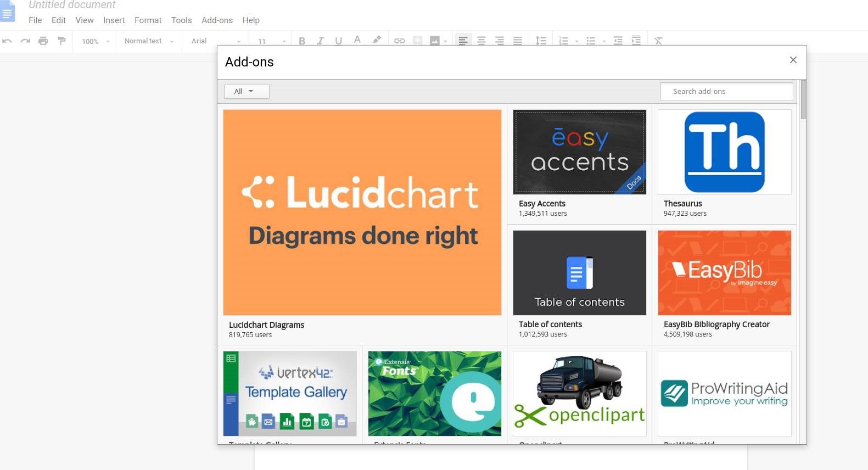Open the ProWritingAid add-on thumbnail
This screenshot has width=868, height=470.
coord(725,394)
